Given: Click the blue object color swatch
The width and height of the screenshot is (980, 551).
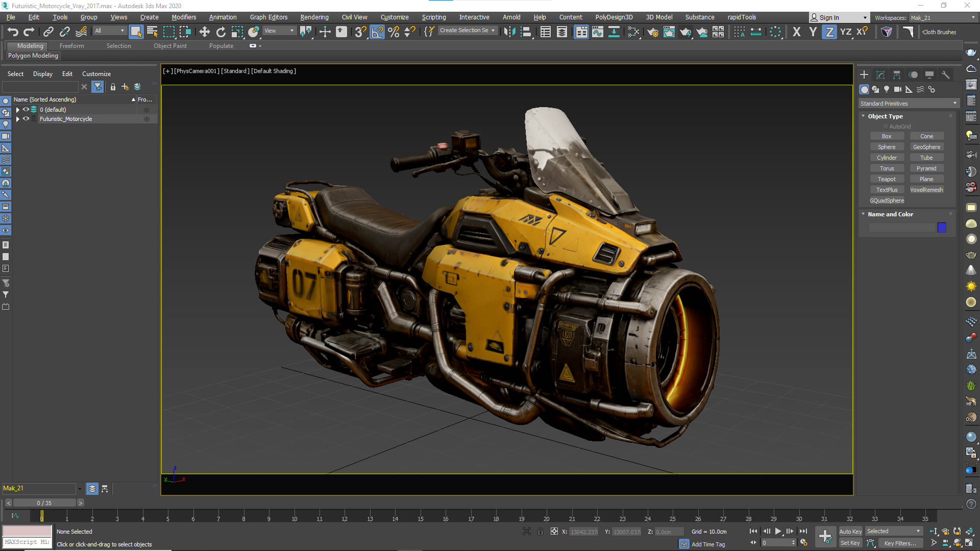Looking at the screenshot, I should (x=942, y=228).
